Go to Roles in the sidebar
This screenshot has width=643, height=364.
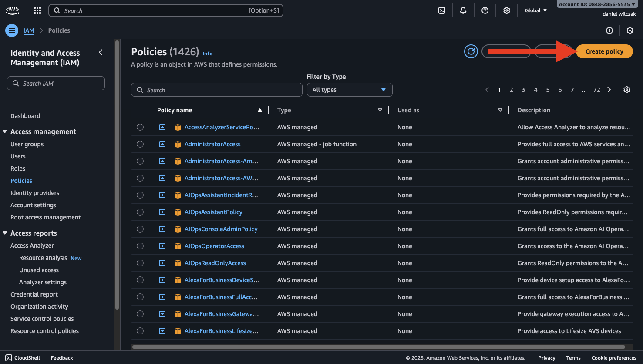18,169
